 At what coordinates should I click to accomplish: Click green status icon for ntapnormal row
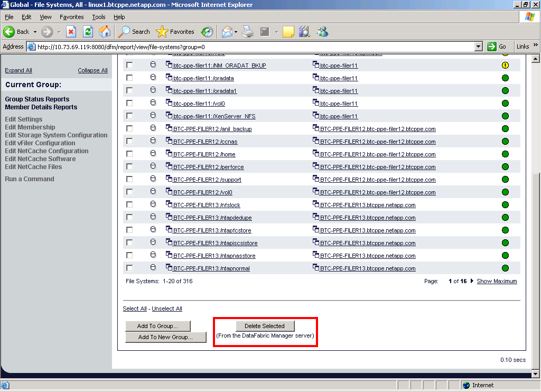click(x=505, y=268)
